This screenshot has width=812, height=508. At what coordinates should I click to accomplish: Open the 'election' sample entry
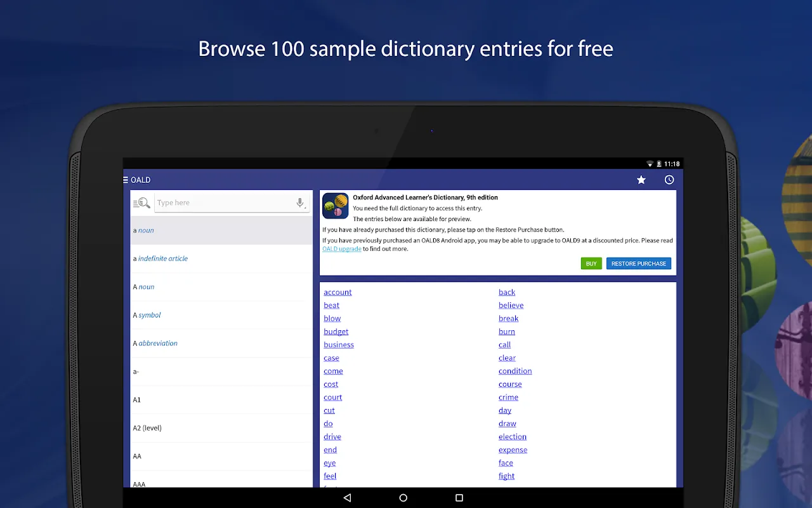coord(513,437)
